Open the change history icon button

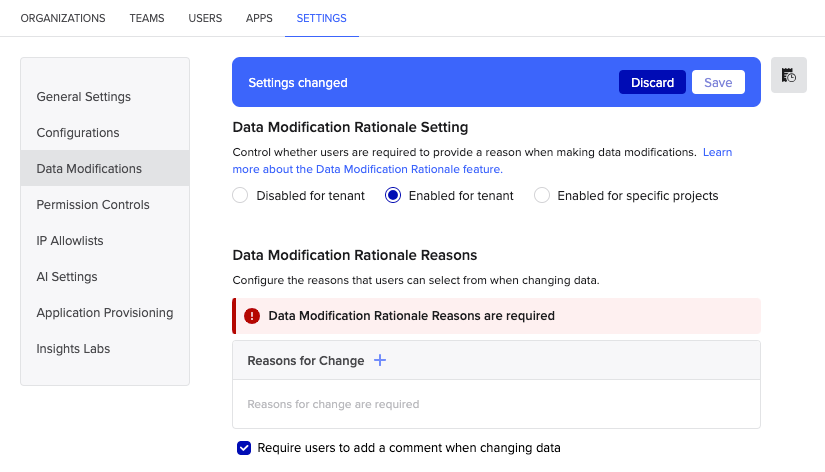tap(789, 75)
